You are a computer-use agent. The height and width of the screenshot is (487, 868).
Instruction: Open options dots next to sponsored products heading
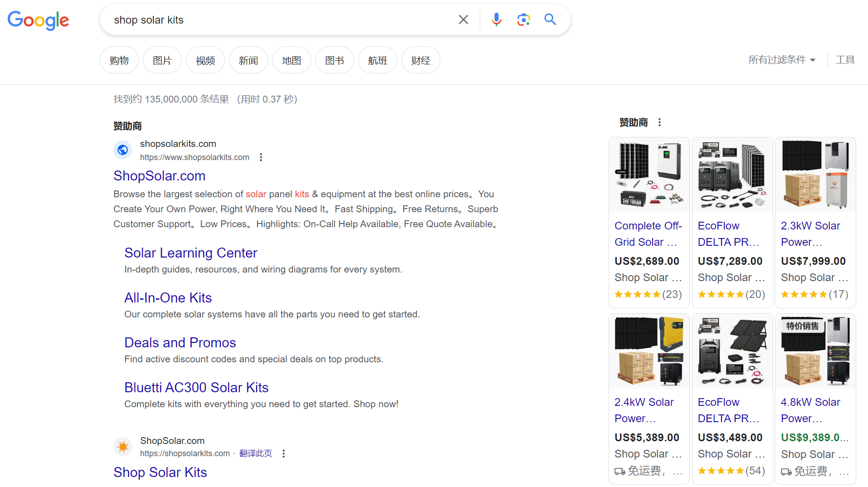tap(659, 122)
